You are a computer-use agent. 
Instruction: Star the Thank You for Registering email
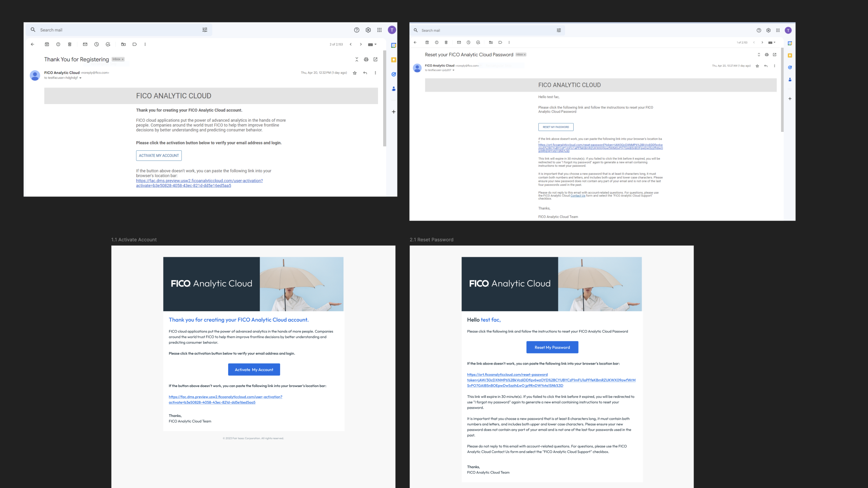click(355, 73)
